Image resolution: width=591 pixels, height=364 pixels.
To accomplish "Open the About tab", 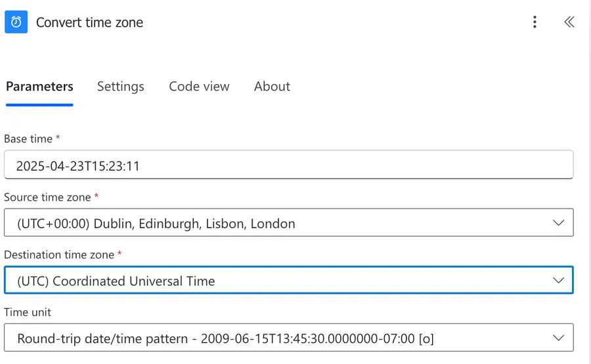I will 272,87.
